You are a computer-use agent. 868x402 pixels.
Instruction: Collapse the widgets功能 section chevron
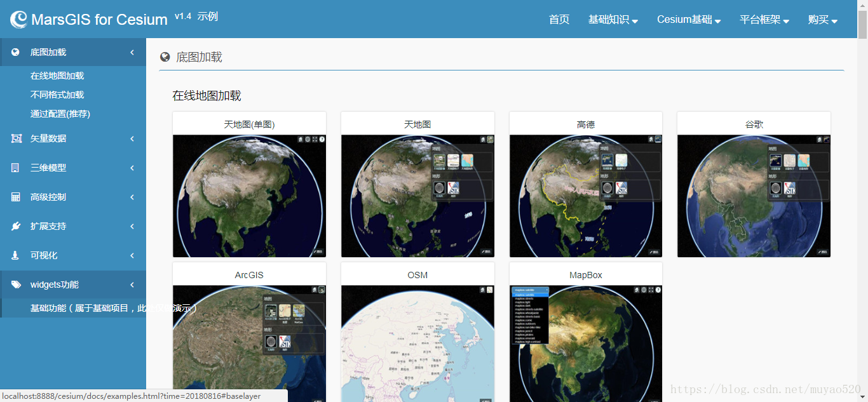(x=132, y=285)
